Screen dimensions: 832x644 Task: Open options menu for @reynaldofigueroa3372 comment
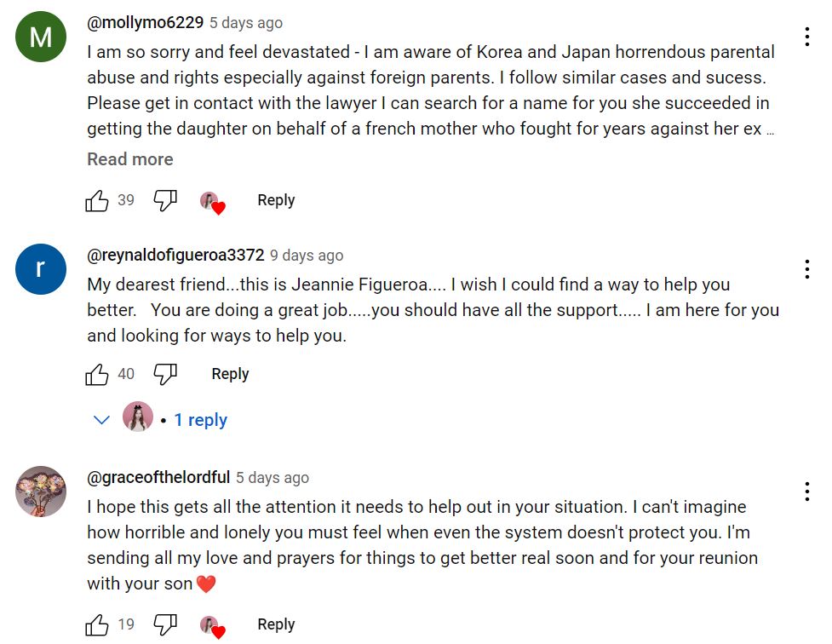point(806,269)
